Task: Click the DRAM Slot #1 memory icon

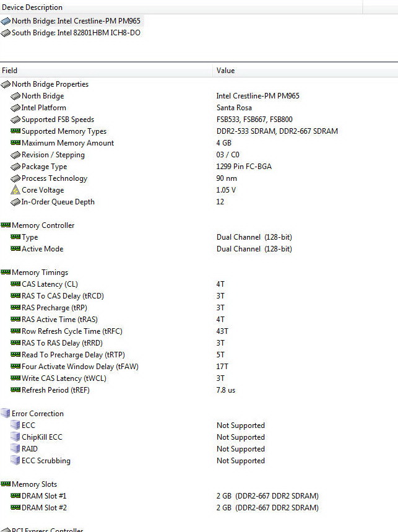Action: pos(16,496)
